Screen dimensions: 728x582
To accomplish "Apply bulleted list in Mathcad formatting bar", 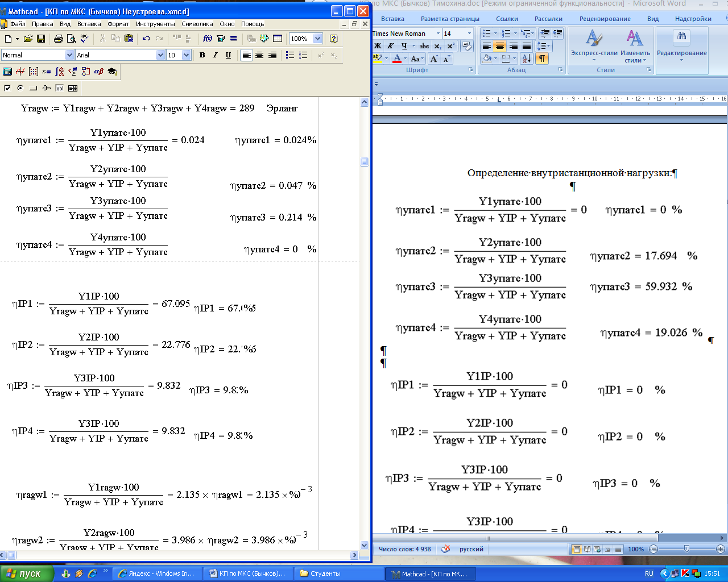I will tap(290, 55).
